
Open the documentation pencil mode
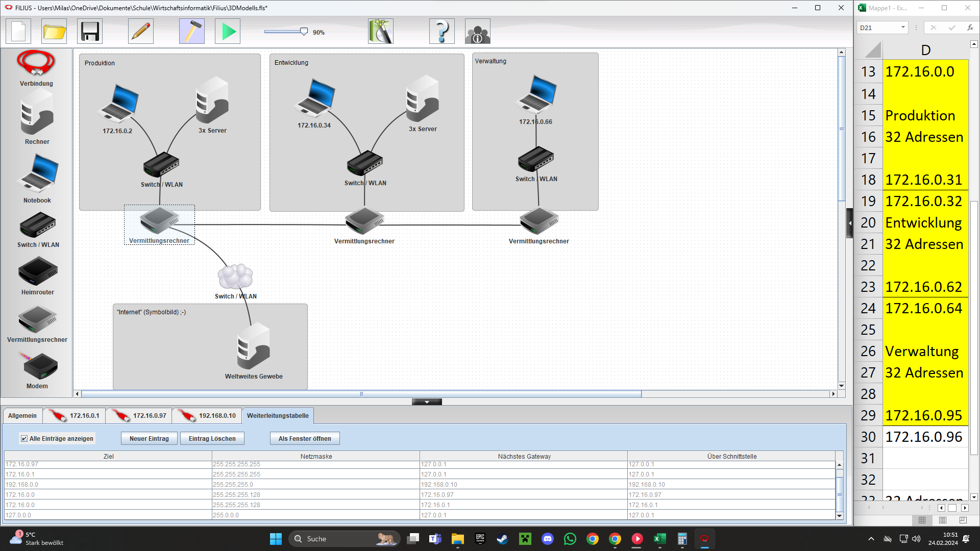click(x=141, y=32)
